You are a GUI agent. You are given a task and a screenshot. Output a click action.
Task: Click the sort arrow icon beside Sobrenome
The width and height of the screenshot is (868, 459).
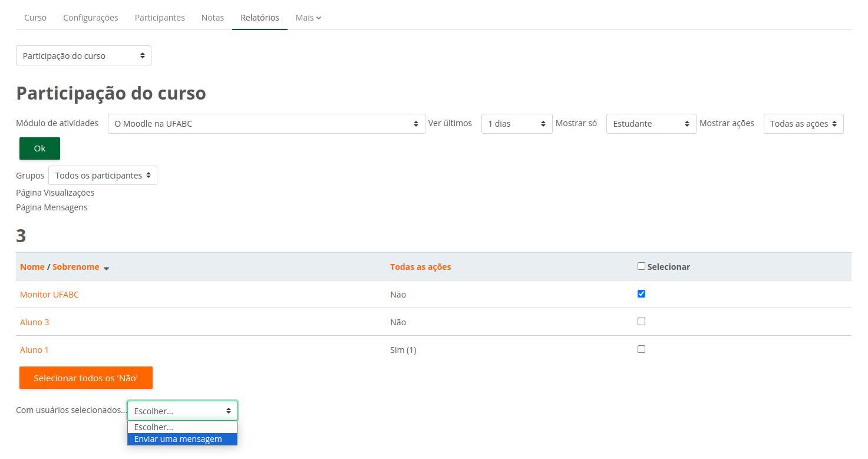[106, 268]
